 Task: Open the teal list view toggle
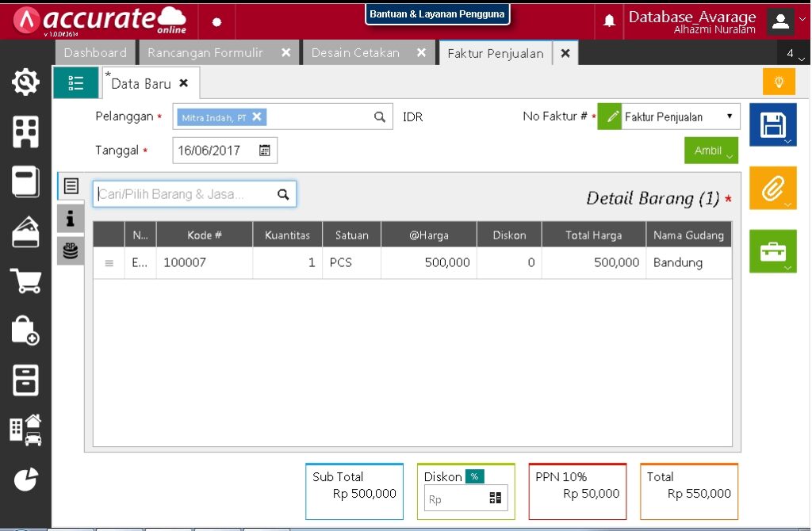[x=76, y=83]
